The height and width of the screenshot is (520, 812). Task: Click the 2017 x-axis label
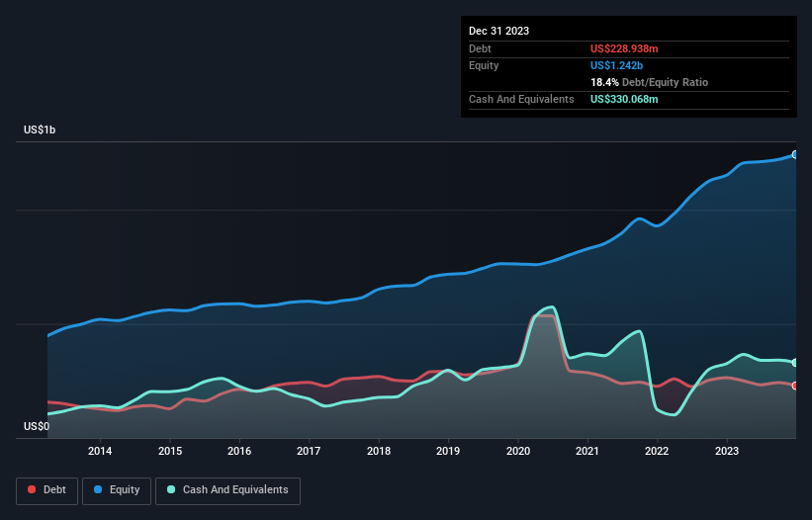coord(309,451)
